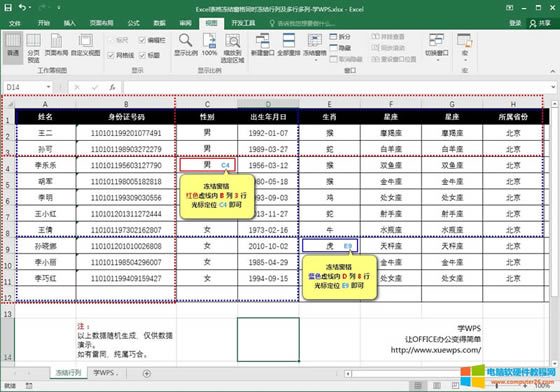Click the vertical scrollbar up arrow

pos(555,104)
